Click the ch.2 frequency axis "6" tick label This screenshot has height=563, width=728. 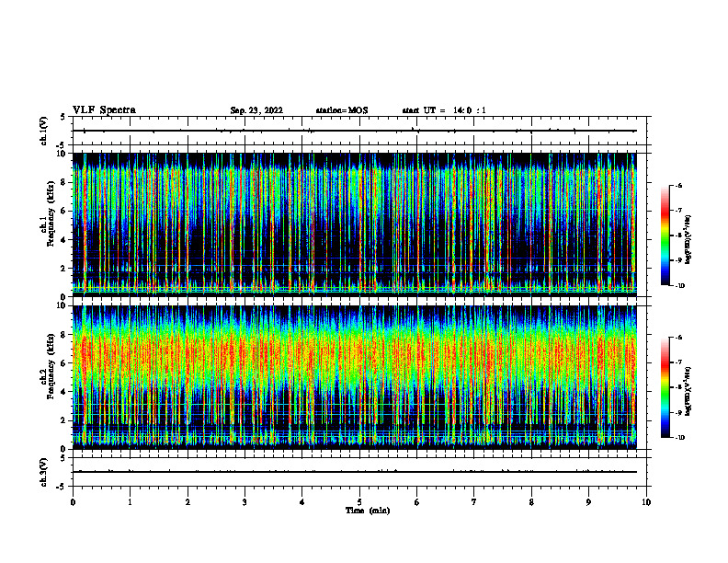64,363
